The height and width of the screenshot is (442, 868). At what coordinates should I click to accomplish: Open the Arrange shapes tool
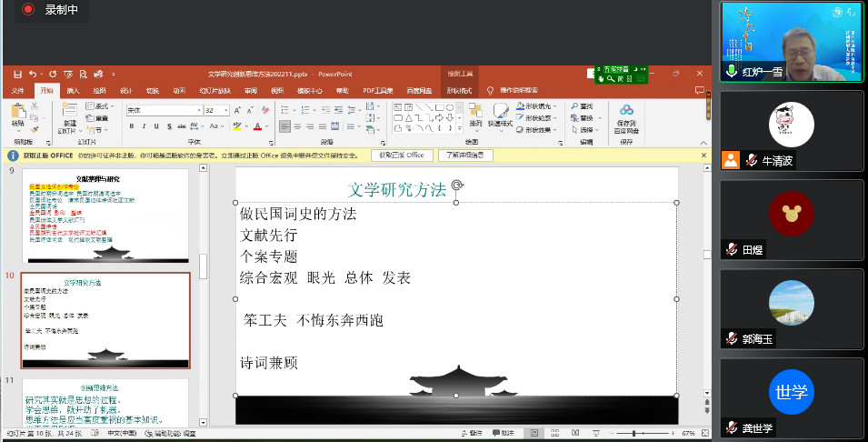475,116
